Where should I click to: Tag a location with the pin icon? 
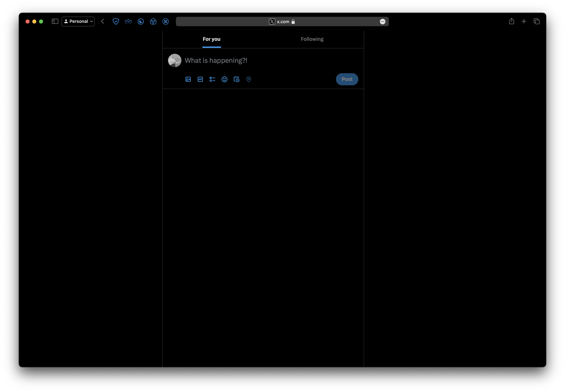click(249, 79)
